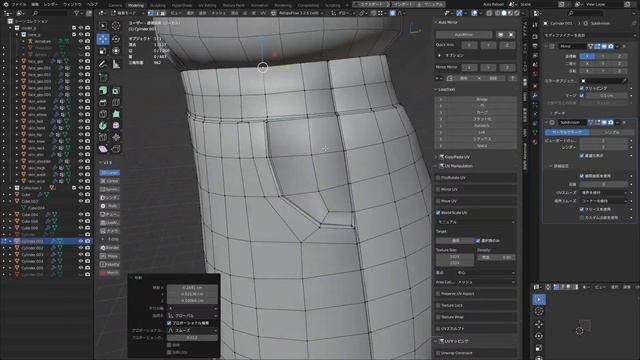Viewport: 640px width, 360px height.
Task: Toggle the World Scale UV checkbox
Action: click(438, 213)
